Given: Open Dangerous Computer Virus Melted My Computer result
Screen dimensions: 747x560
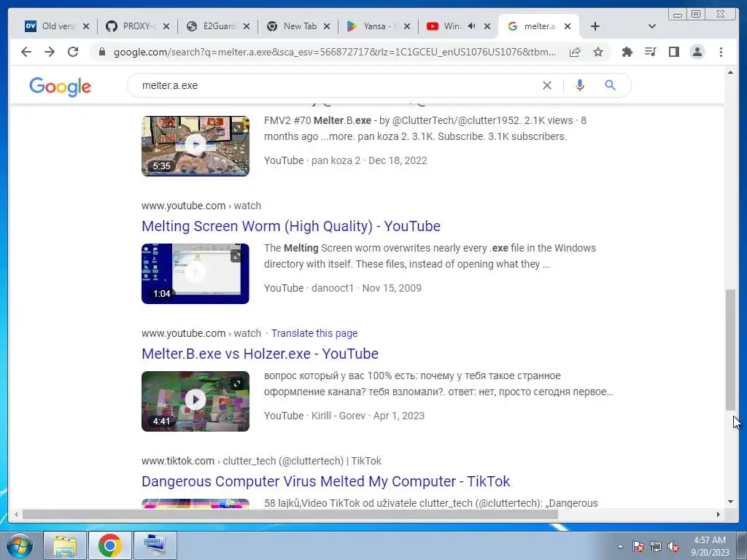Looking at the screenshot, I should click(x=325, y=481).
